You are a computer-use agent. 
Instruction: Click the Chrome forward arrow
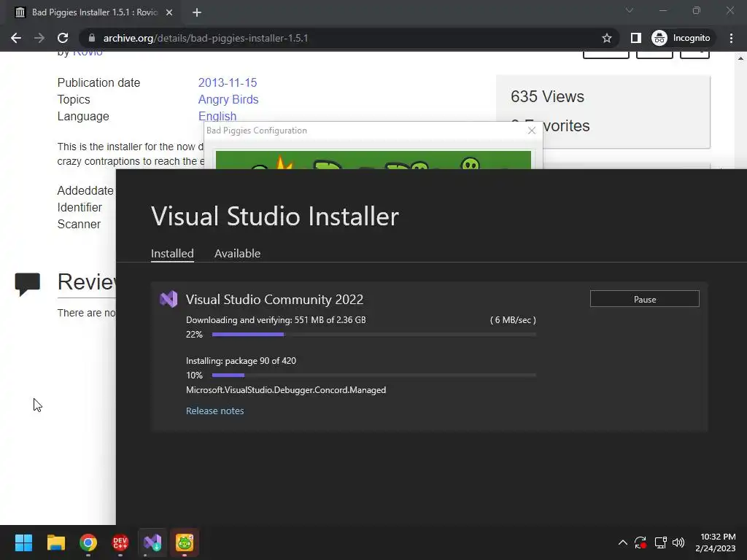pyautogui.click(x=39, y=38)
